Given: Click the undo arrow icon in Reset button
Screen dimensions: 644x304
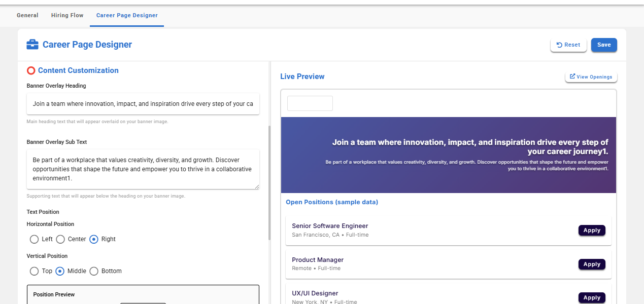Looking at the screenshot, I should coord(559,45).
